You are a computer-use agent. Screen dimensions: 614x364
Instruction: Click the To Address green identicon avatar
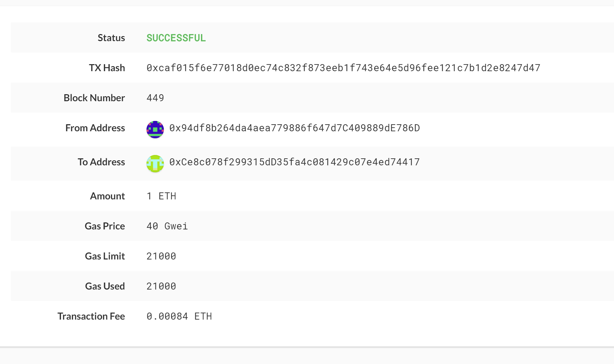coord(155,164)
